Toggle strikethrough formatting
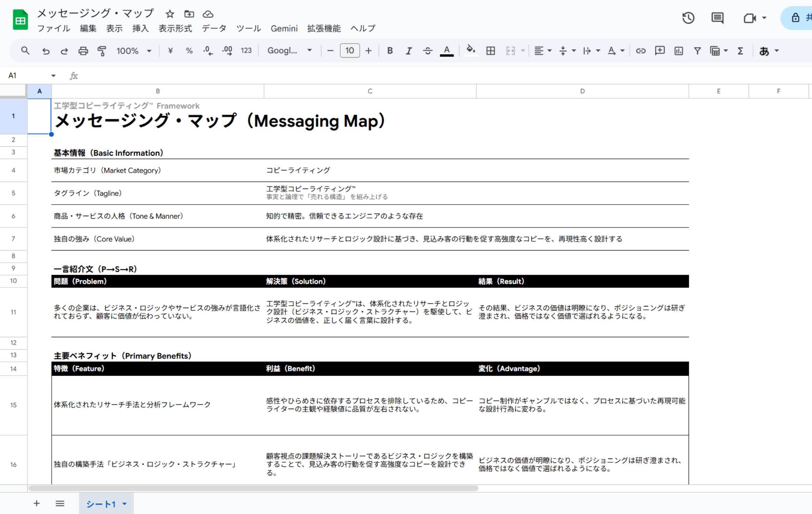The height and width of the screenshot is (514, 812). click(x=427, y=51)
